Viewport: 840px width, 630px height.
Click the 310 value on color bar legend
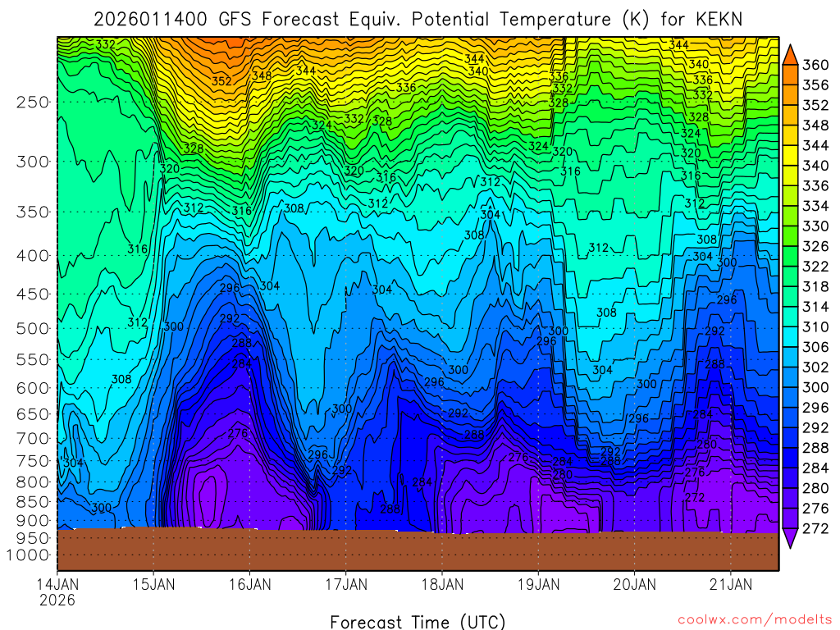click(815, 326)
